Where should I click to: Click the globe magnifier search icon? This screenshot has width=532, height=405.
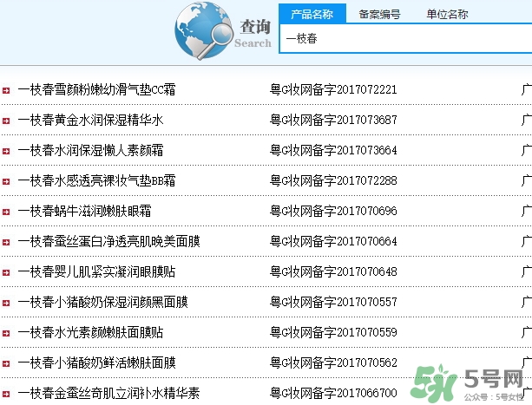click(202, 30)
